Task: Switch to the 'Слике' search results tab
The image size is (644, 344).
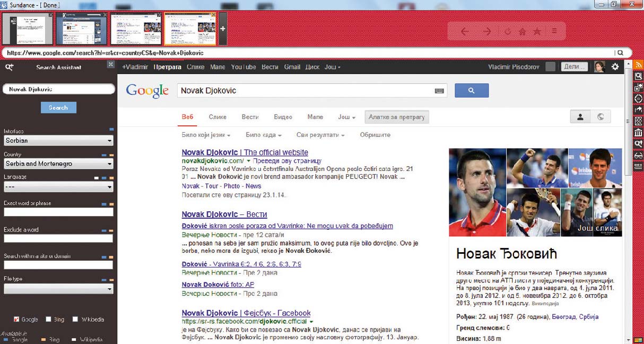Action: click(x=217, y=117)
